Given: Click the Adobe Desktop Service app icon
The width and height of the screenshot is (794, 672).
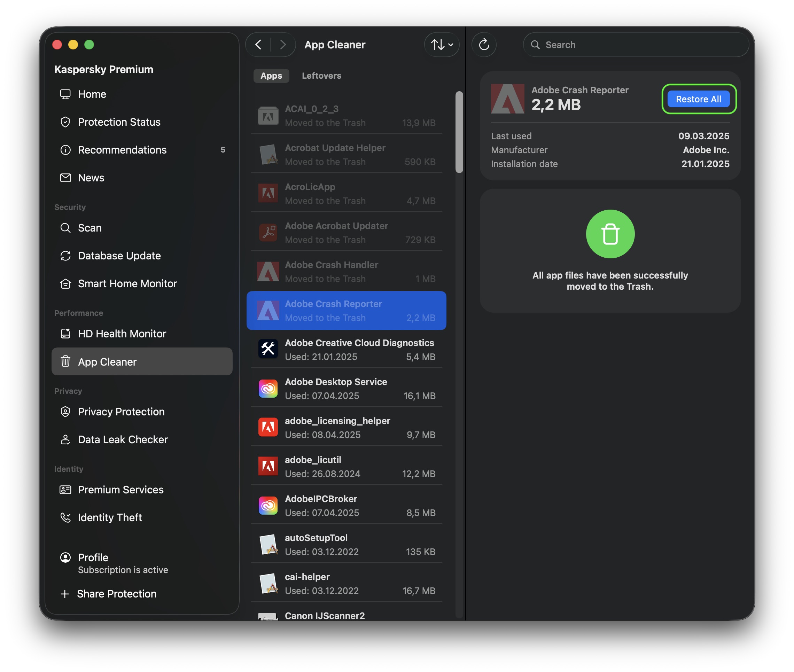Looking at the screenshot, I should coord(268,389).
